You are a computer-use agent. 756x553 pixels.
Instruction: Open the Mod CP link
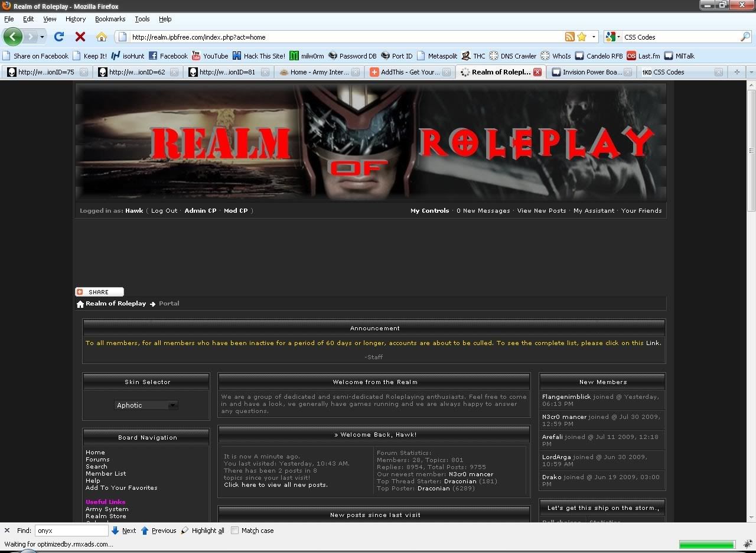click(x=236, y=211)
